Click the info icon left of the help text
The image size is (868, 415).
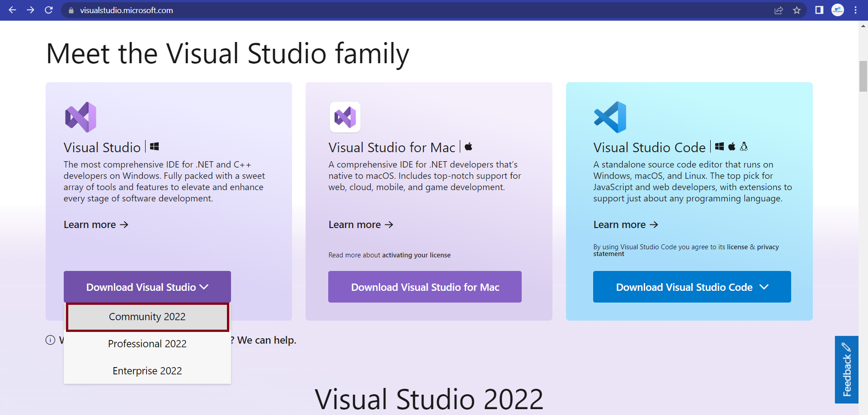(x=50, y=340)
